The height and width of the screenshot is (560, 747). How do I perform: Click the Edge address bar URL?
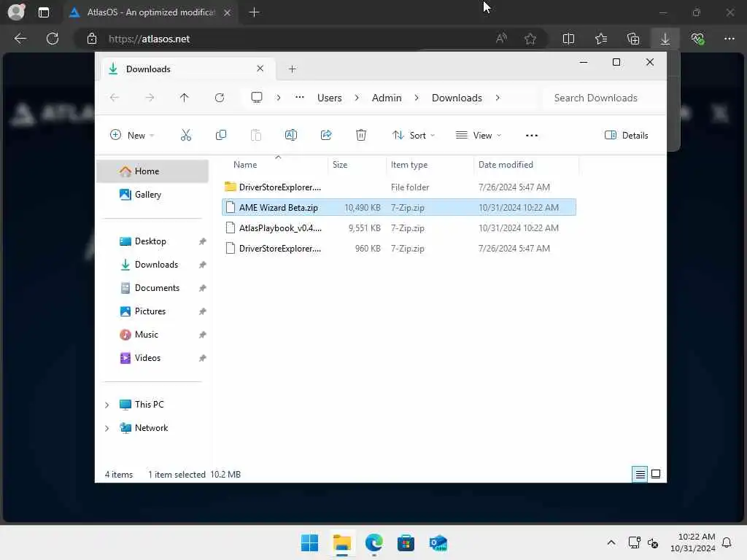coord(149,39)
